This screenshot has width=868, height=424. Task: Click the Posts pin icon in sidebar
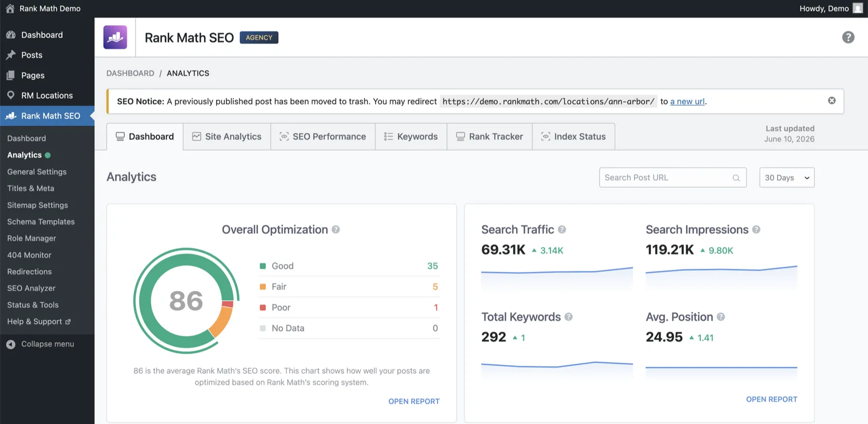[10, 55]
